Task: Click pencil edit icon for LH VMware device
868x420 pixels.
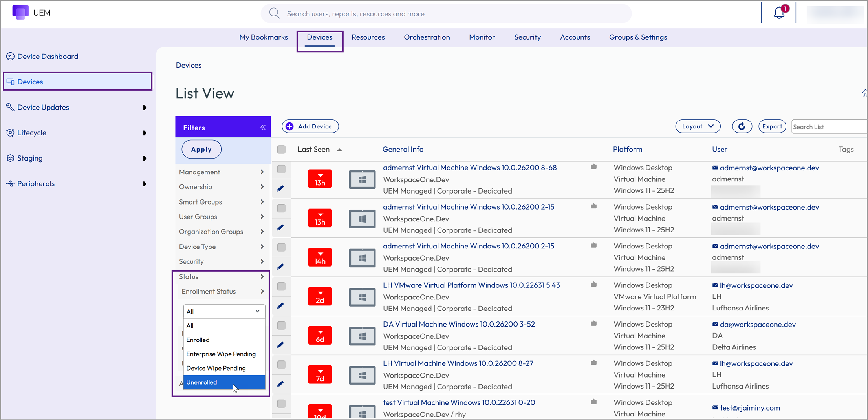Action: pyautogui.click(x=280, y=306)
